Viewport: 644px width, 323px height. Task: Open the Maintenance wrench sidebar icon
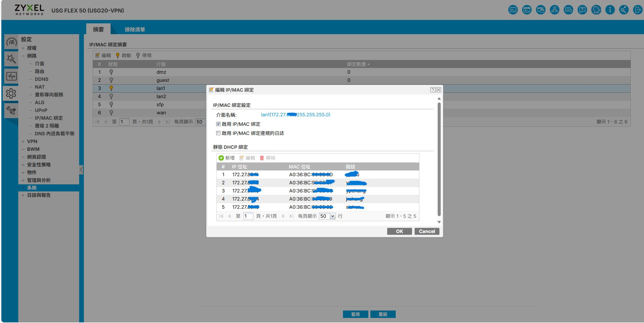pyautogui.click(x=11, y=111)
